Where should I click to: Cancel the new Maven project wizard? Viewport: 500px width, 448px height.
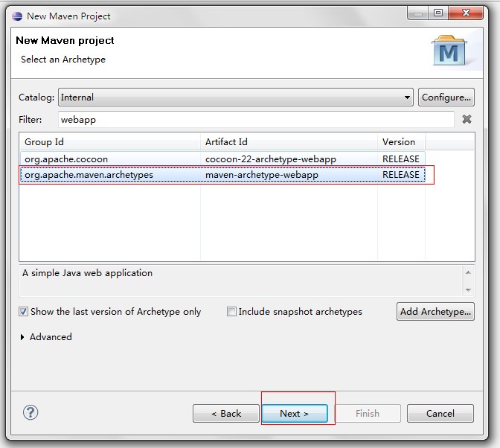(440, 414)
